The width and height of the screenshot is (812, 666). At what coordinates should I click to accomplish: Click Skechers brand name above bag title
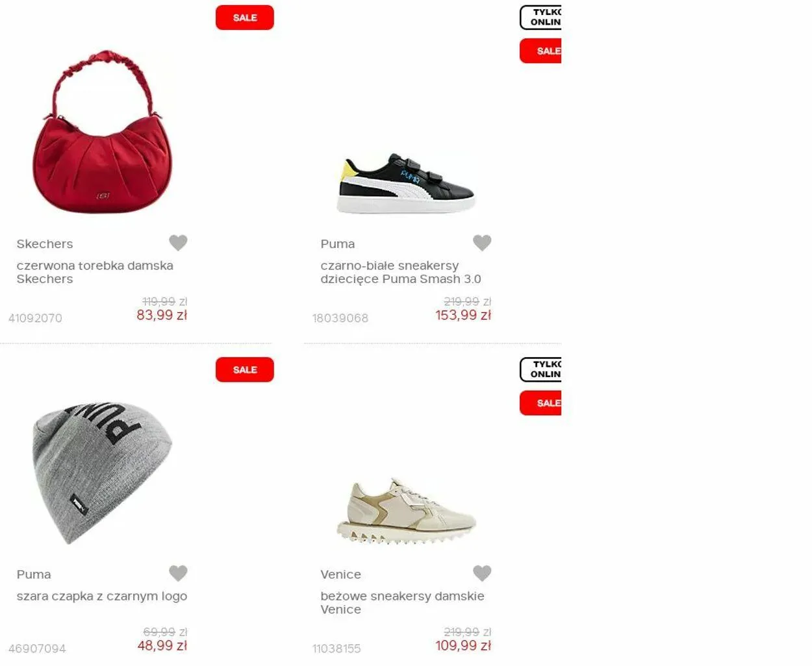click(x=45, y=244)
